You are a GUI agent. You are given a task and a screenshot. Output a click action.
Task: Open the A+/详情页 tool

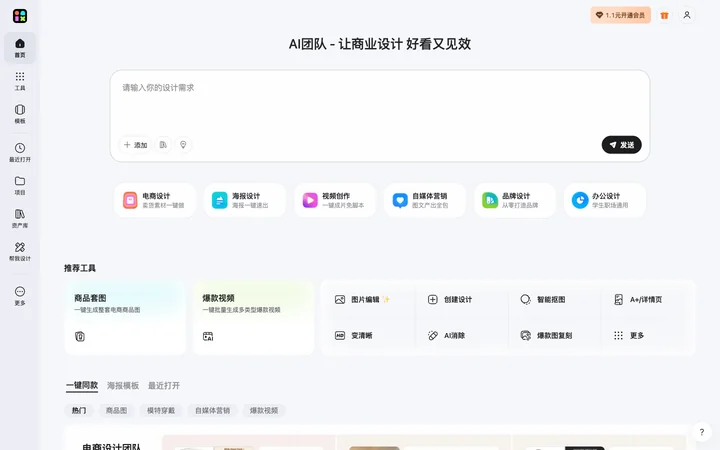[638, 299]
